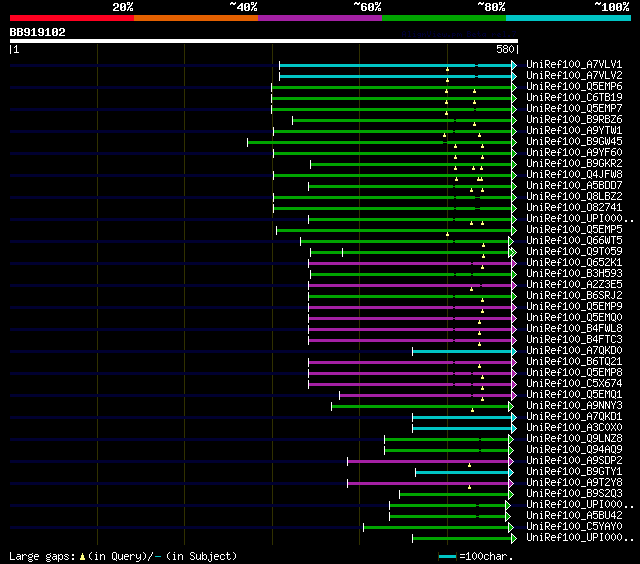Click the purple alignment bar for Q652K1
The height and width of the screenshot is (564, 640).
[411, 264]
